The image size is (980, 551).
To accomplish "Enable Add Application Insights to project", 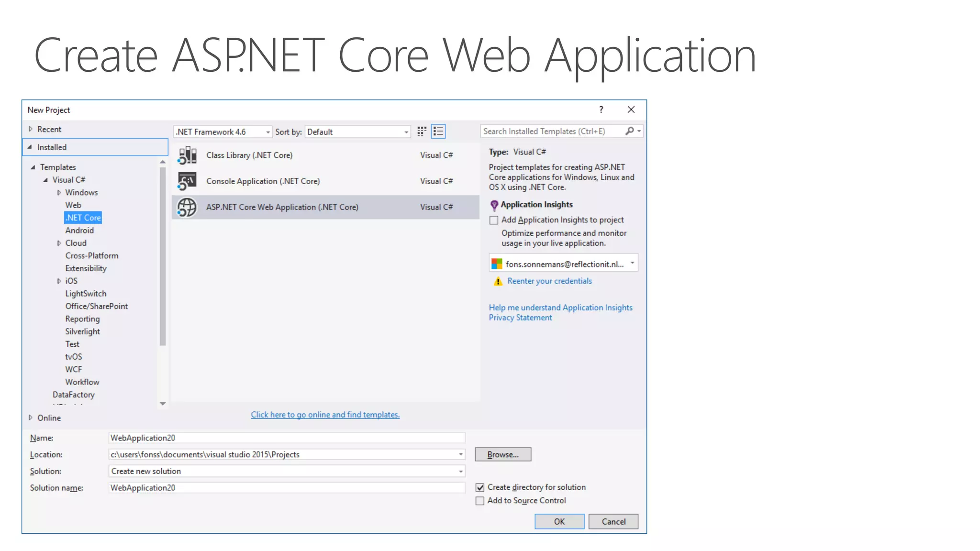I will point(494,220).
